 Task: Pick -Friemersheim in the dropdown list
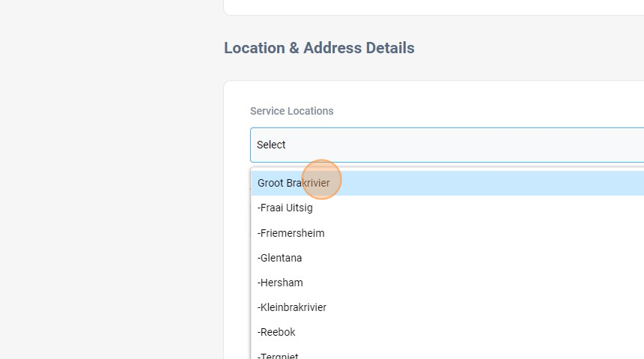coord(291,233)
